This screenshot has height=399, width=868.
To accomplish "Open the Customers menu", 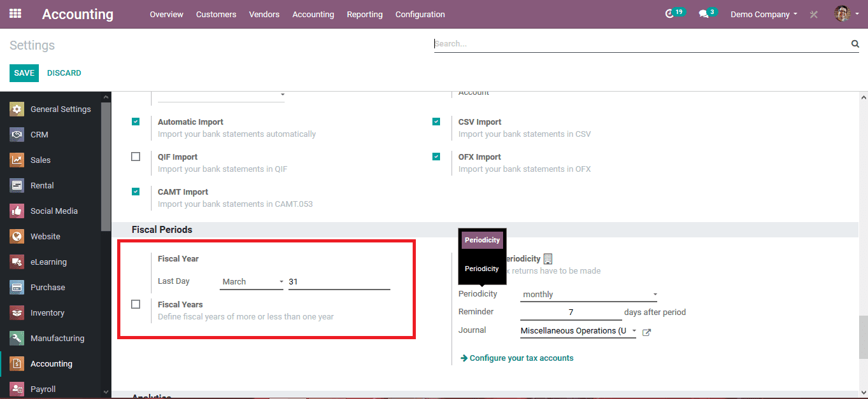I will tap(216, 14).
